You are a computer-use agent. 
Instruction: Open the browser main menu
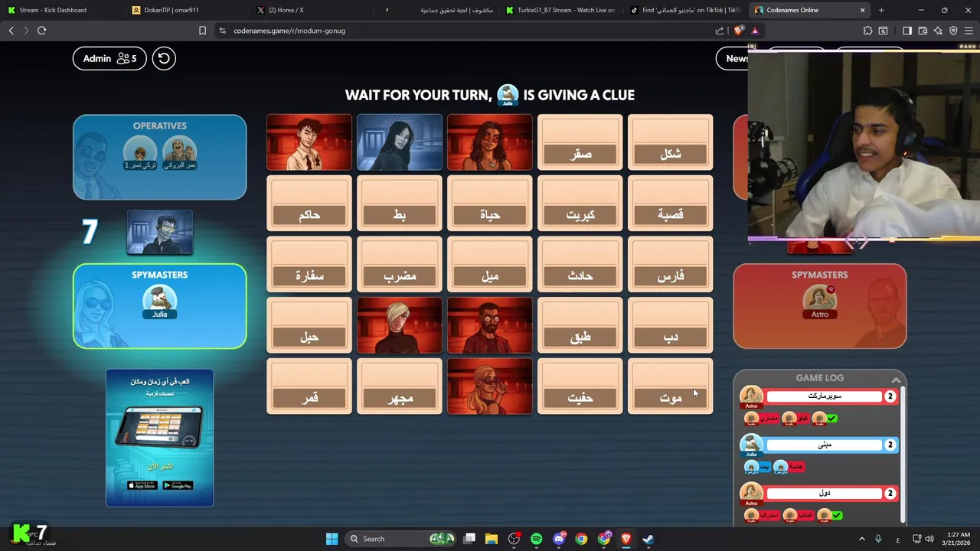click(969, 31)
